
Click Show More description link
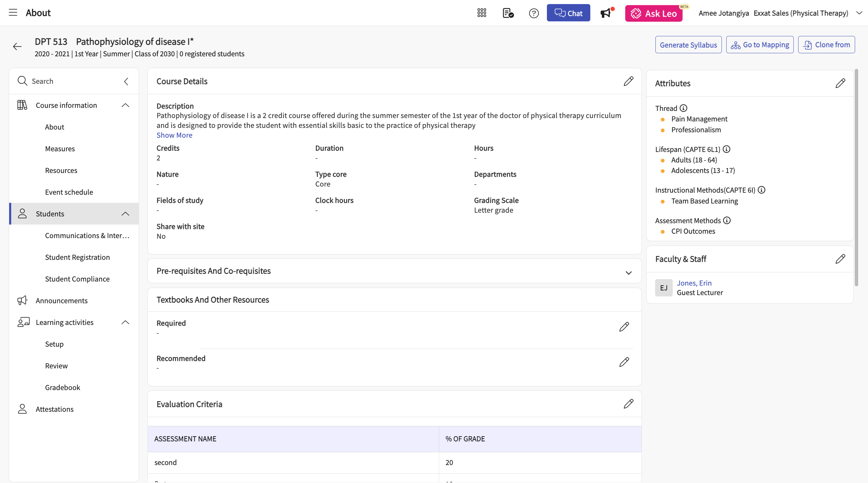coord(174,135)
